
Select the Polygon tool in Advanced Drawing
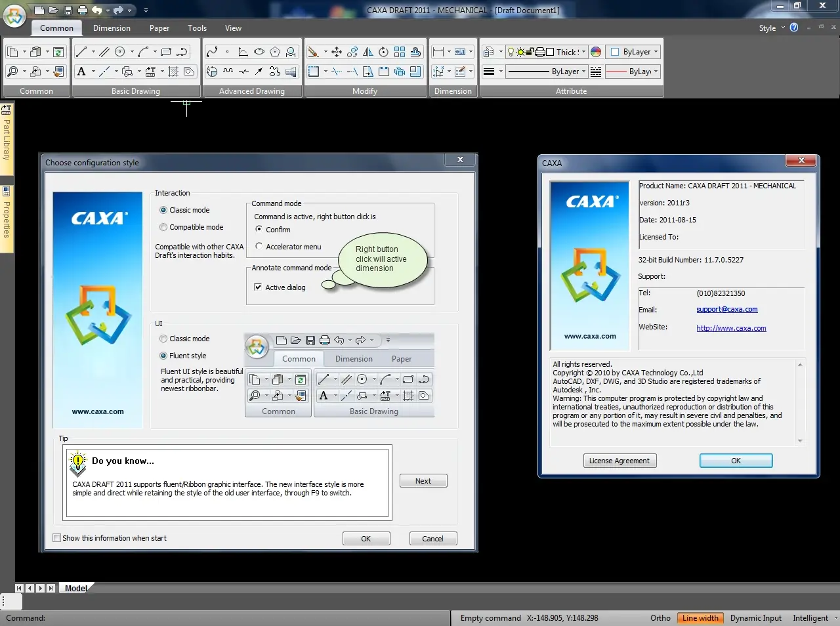point(275,52)
